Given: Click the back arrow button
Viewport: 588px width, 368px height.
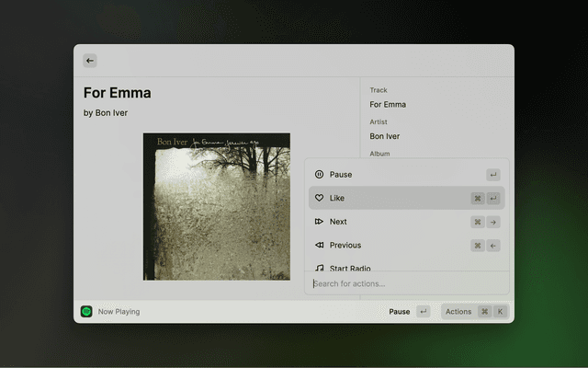Looking at the screenshot, I should click(90, 61).
